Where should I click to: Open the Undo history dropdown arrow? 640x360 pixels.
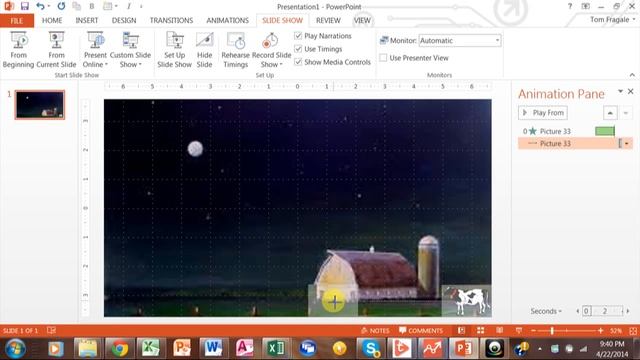(49, 7)
